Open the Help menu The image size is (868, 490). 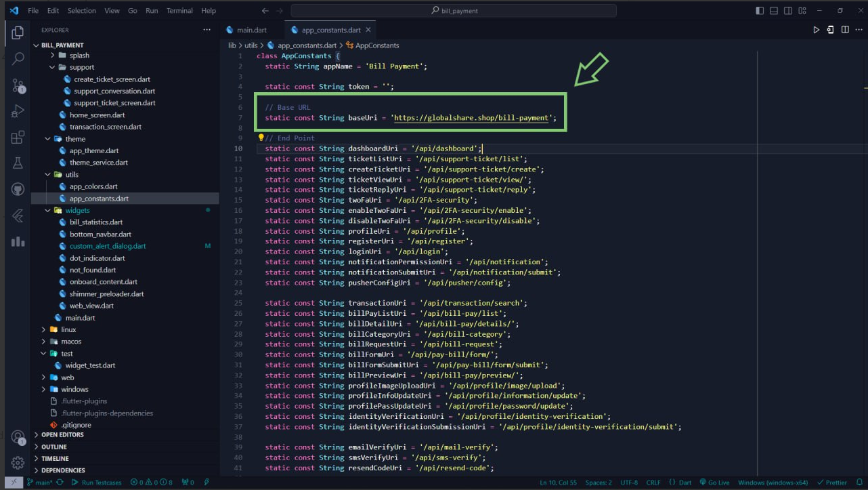pyautogui.click(x=209, y=11)
